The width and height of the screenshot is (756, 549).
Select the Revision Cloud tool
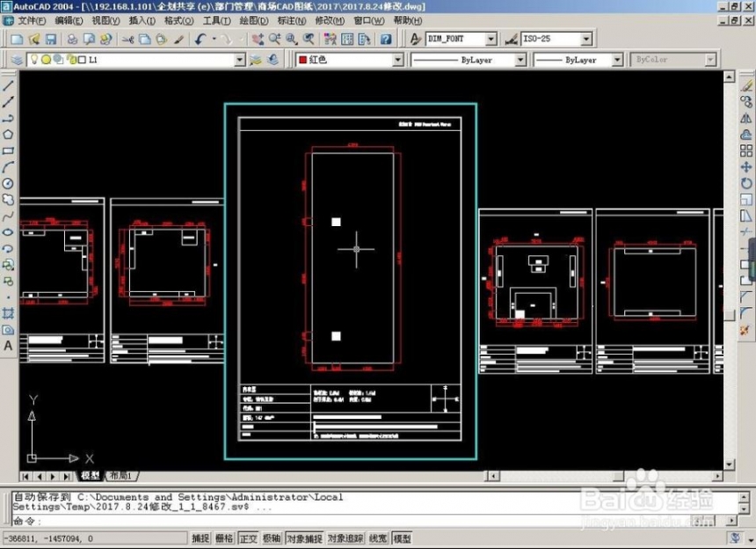8,200
